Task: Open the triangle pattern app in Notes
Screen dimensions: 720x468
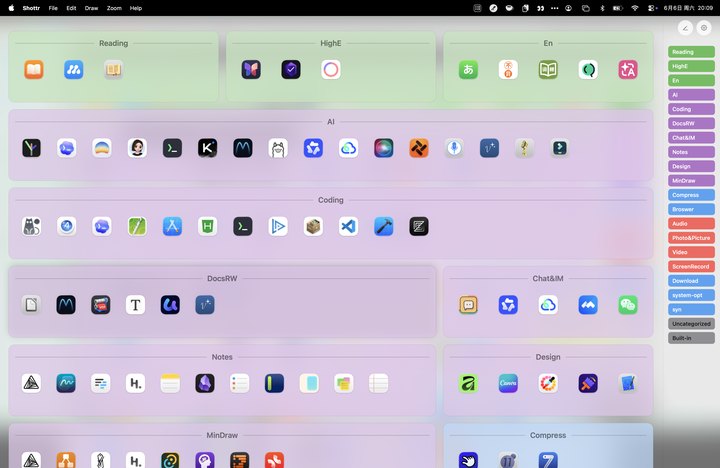Action: 32,383
